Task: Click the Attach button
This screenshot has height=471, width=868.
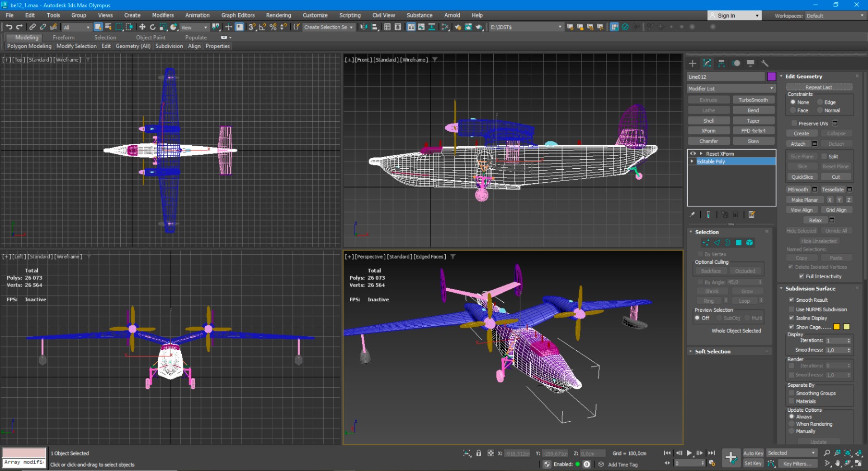Action: 798,144
